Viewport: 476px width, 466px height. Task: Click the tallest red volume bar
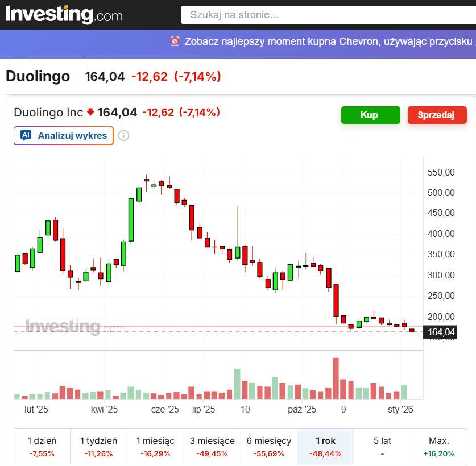tap(336, 378)
